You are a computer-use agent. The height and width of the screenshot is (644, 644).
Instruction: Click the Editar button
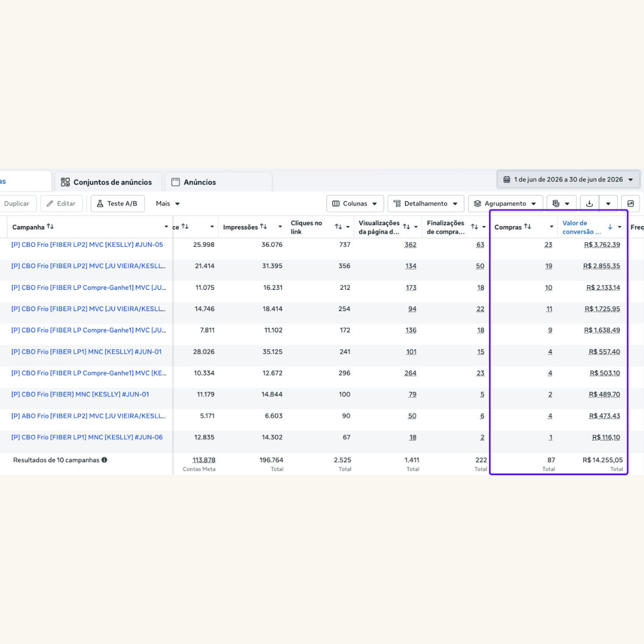pos(61,204)
